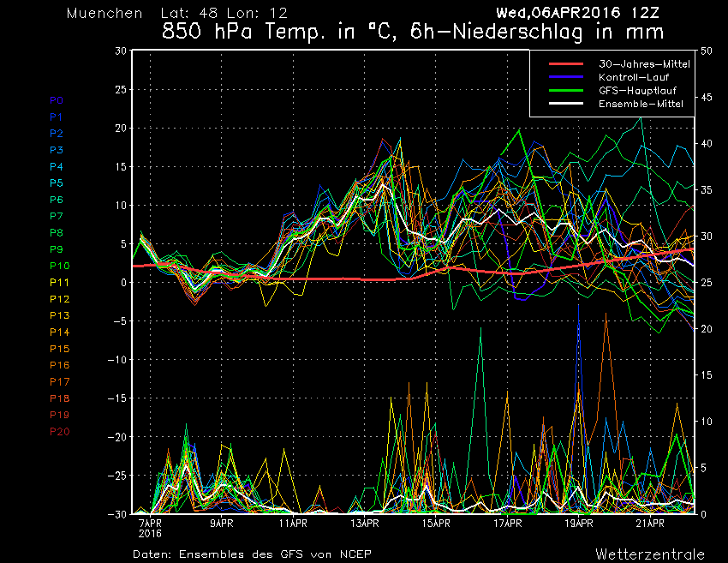This screenshot has width=728, height=563.
Task: Click the P7 ensemble member label
Action: coord(57,216)
